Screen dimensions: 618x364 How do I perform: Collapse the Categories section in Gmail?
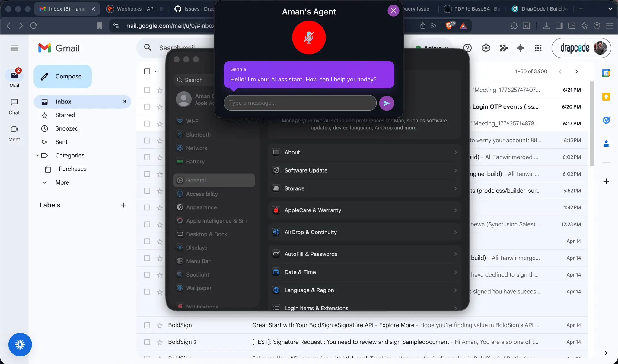click(x=37, y=156)
